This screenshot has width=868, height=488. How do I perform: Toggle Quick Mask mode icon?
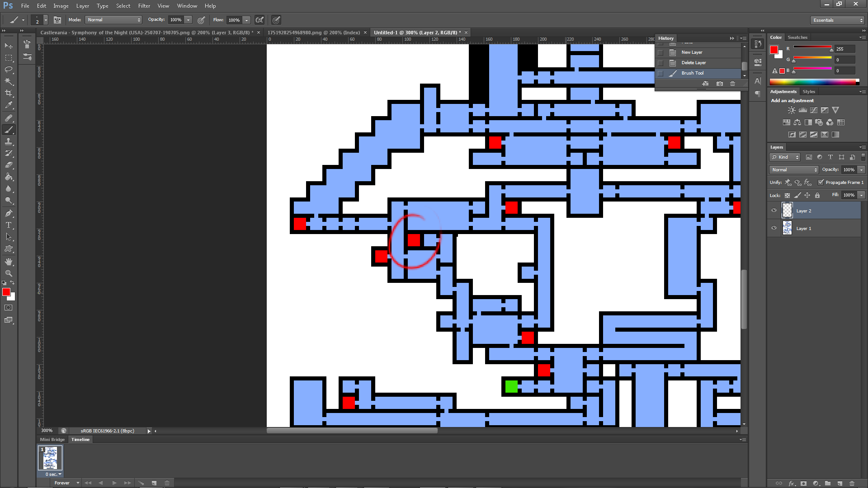[9, 308]
